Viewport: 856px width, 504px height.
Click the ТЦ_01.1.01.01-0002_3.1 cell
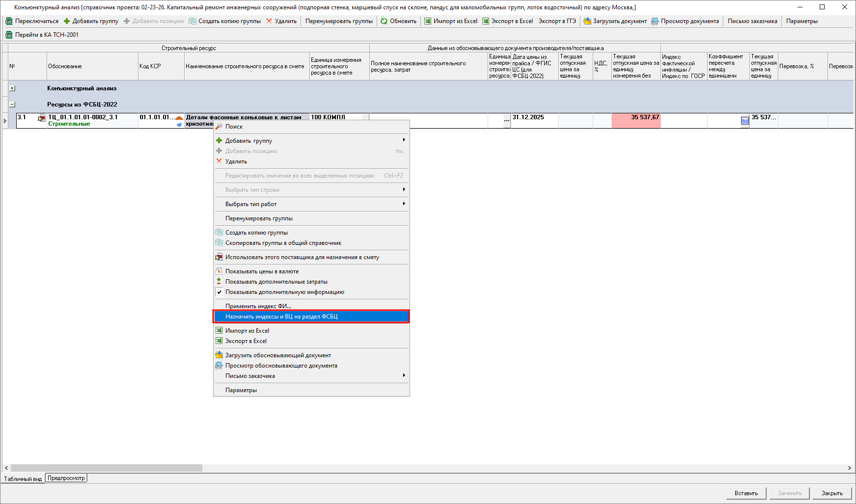point(92,121)
